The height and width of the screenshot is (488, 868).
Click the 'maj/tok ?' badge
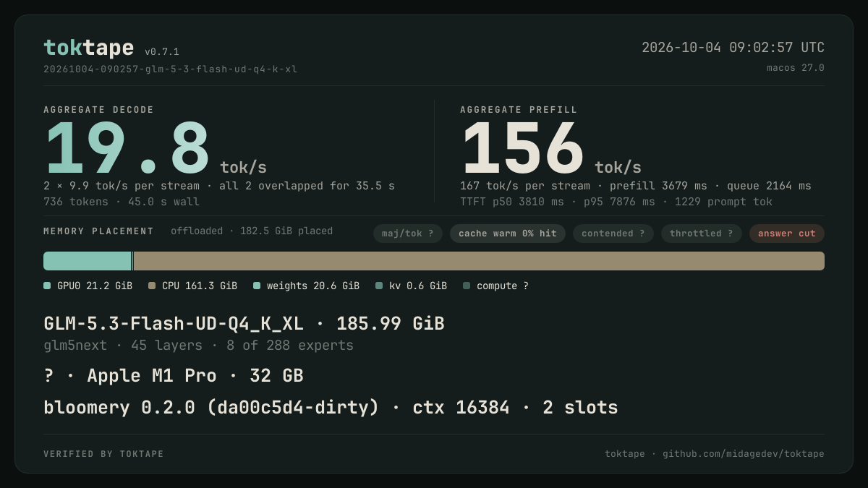point(408,234)
